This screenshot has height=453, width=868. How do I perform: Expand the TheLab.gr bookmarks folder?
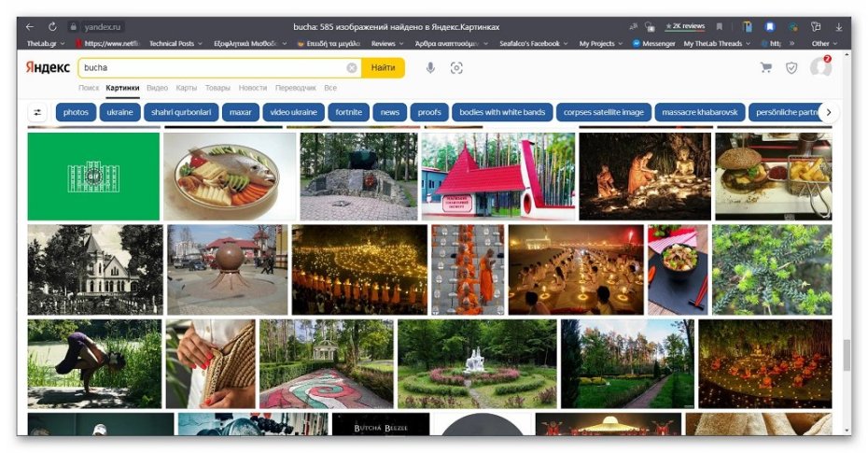(46, 43)
